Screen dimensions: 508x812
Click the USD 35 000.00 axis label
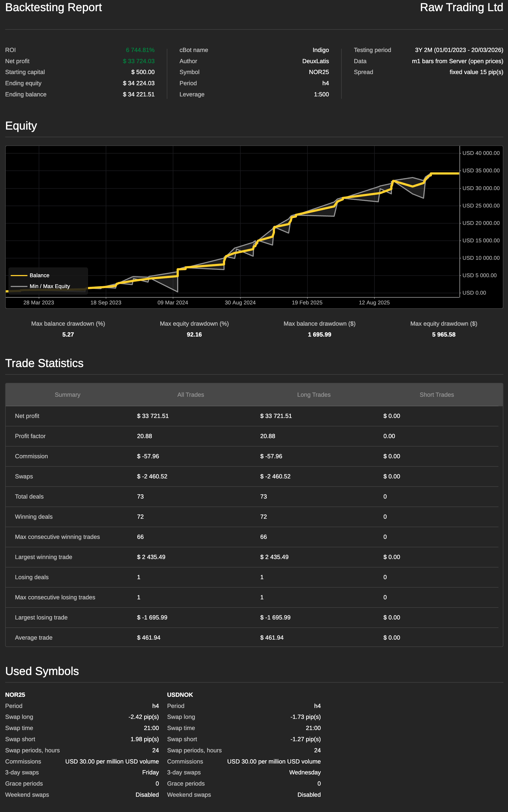click(481, 170)
